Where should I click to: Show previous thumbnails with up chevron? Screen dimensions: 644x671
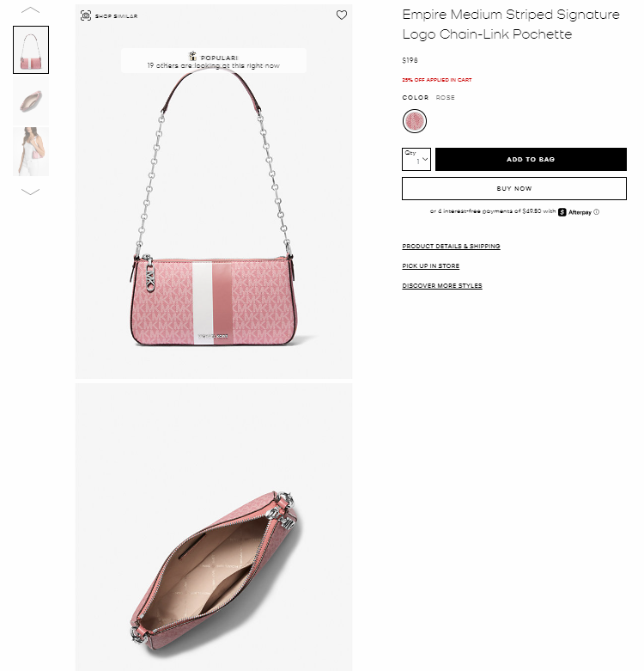click(x=30, y=10)
